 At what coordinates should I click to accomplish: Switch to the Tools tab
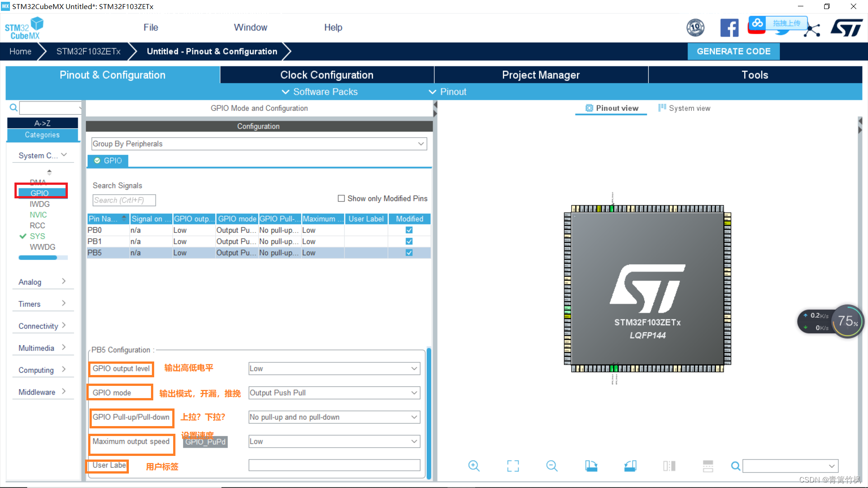[x=755, y=75]
